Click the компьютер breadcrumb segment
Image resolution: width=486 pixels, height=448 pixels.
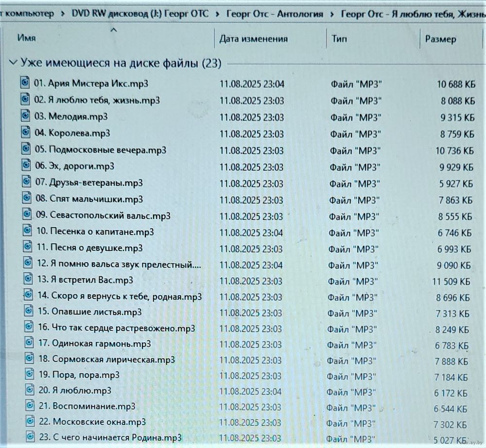click(x=29, y=13)
